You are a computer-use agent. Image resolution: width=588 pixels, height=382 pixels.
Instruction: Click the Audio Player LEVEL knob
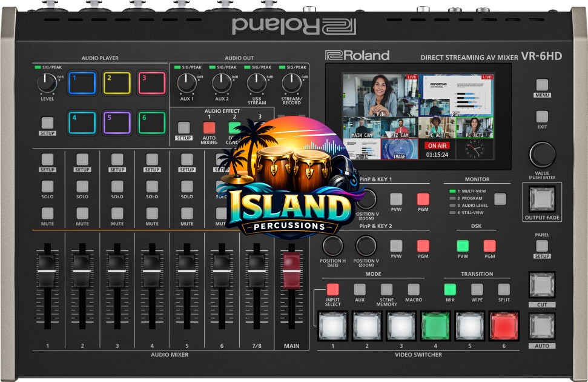coord(47,83)
